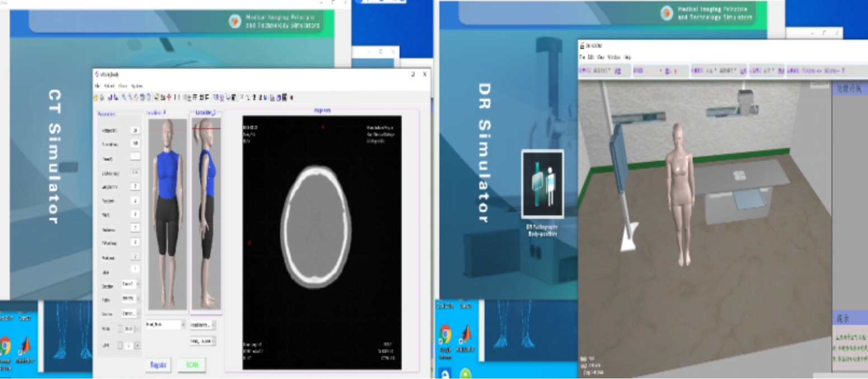Open the DR Radiography Body-position module icon

pyautogui.click(x=542, y=184)
